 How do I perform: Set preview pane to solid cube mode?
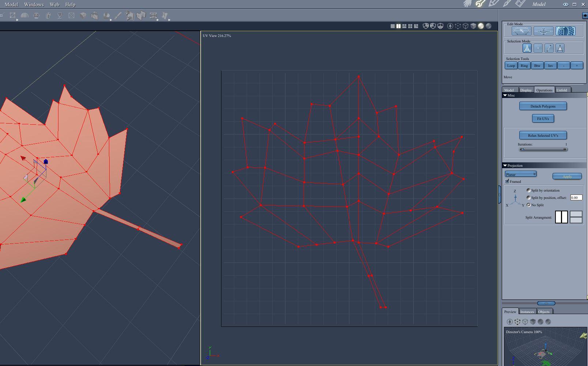click(533, 322)
